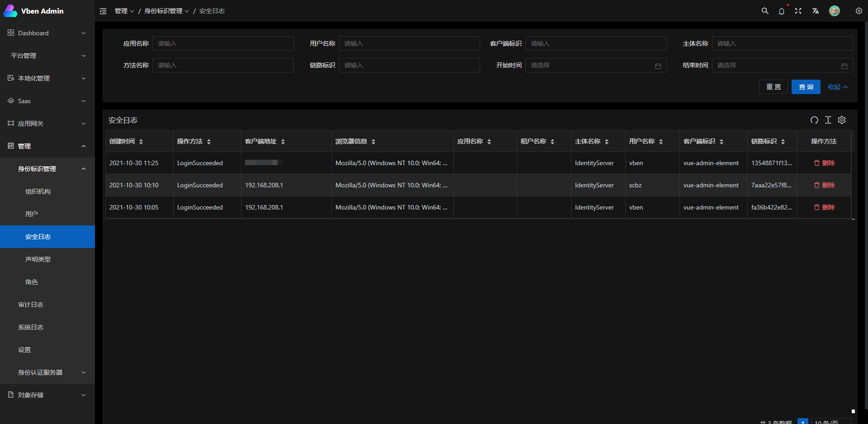Toggle sorting on the 操作方法 column

pyautogui.click(x=208, y=141)
